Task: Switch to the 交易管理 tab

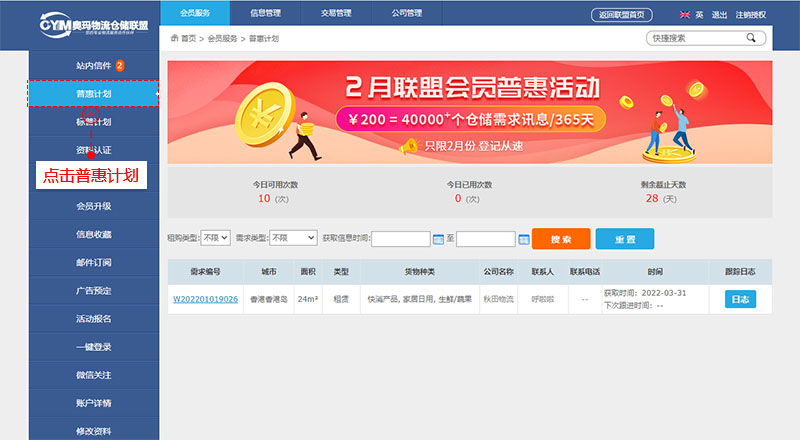Action: click(x=337, y=13)
